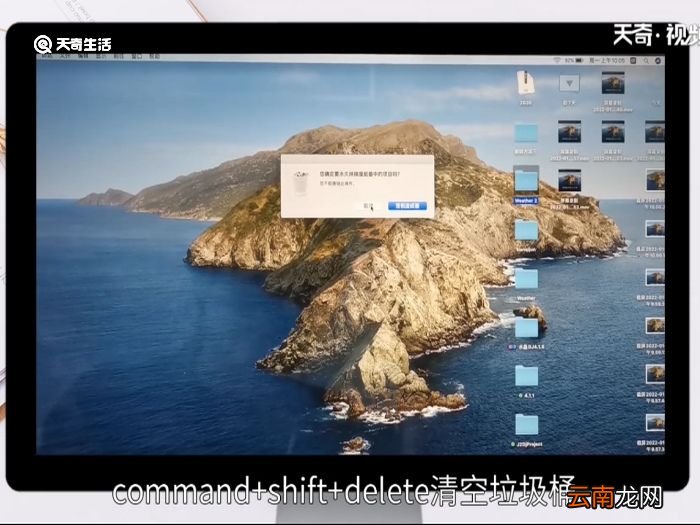700x525 pixels.
Task: Open the 编辑 (Edit) menu in the menu bar
Action: pos(83,57)
